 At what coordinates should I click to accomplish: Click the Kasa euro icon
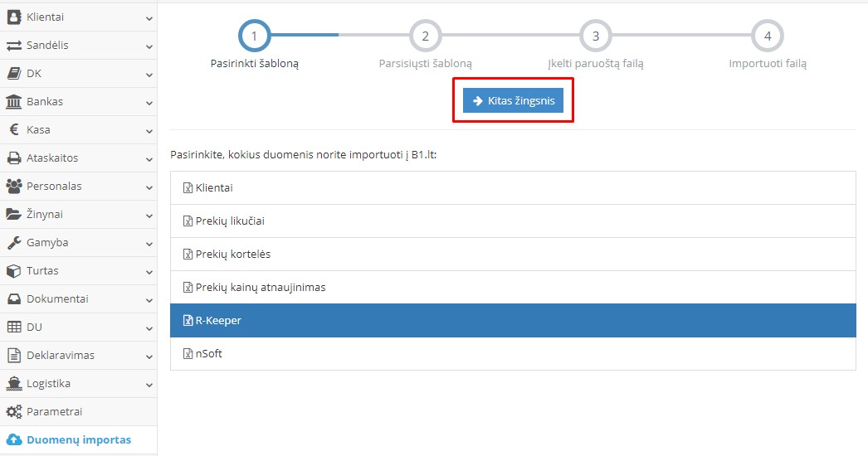14,130
